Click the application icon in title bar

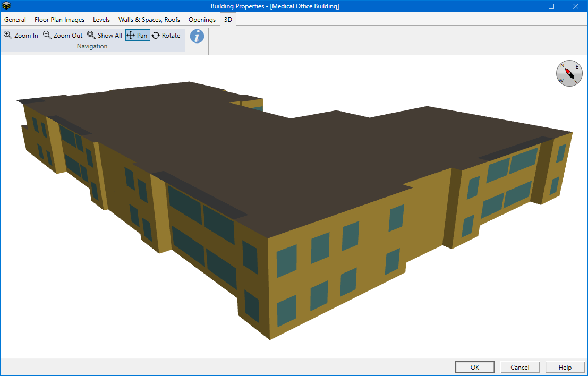pos(6,6)
